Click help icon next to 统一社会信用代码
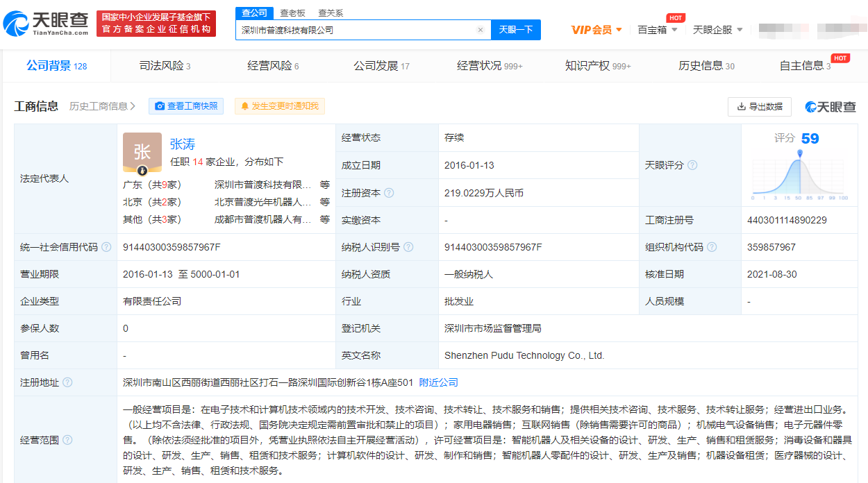Image resolution: width=868 pixels, height=483 pixels. pos(106,247)
